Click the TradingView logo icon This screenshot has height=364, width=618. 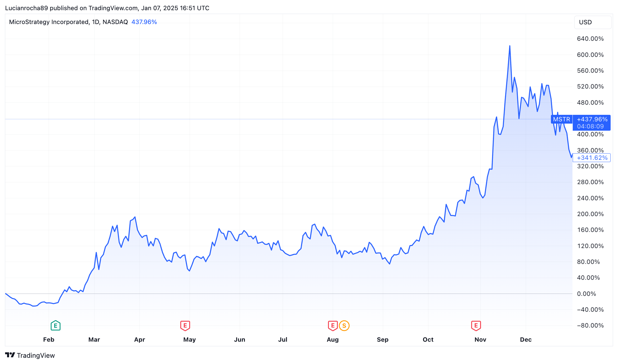(x=10, y=355)
